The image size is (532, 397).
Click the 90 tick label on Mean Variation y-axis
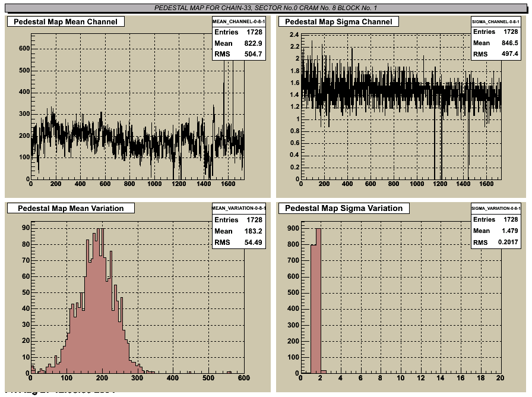click(26, 228)
